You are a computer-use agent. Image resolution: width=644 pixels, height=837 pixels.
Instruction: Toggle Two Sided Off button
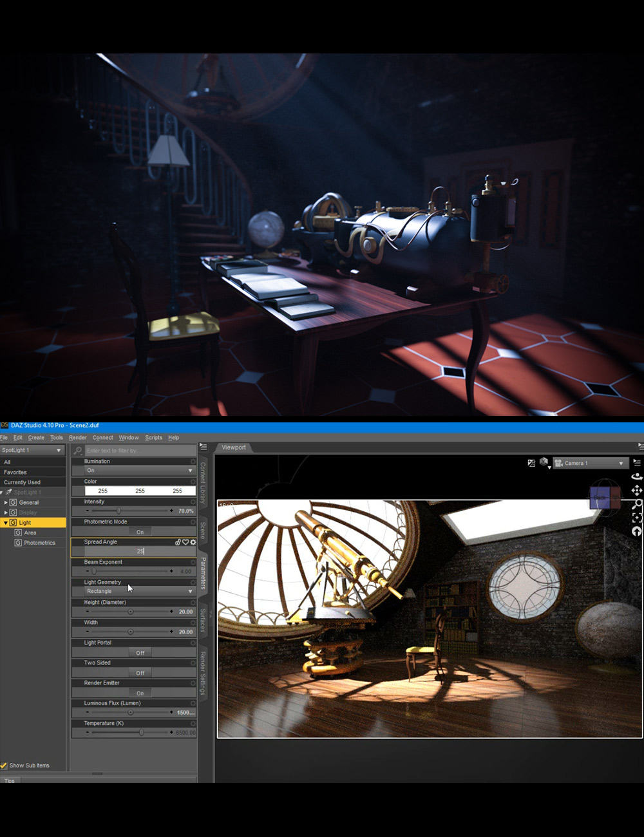(140, 673)
